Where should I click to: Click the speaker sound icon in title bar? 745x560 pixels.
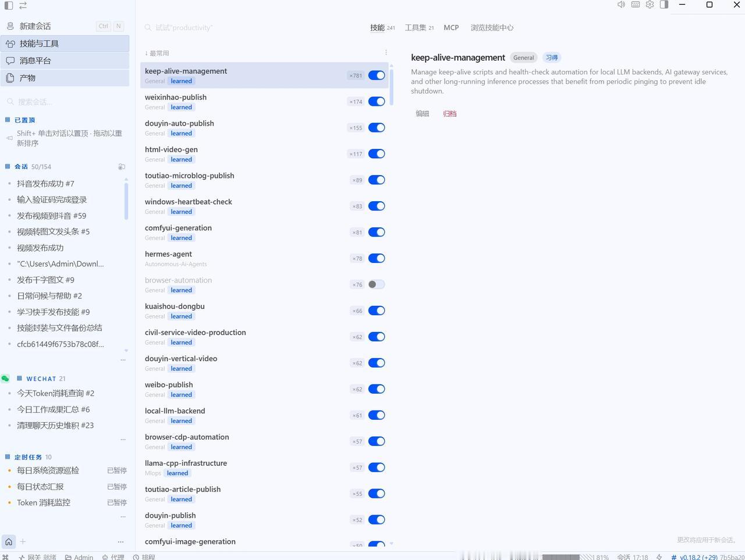pos(621,5)
